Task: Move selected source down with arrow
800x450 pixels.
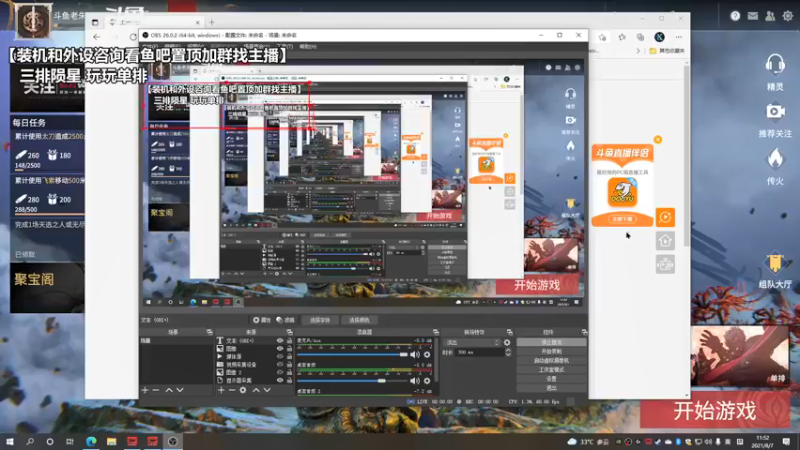Action: point(267,390)
